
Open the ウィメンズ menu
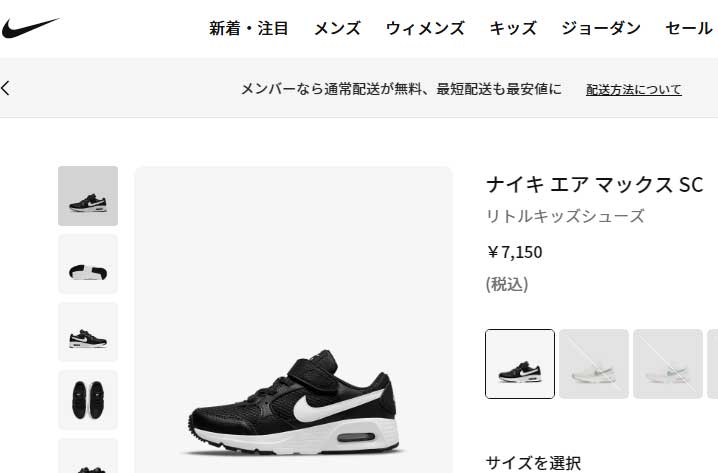pos(425,28)
